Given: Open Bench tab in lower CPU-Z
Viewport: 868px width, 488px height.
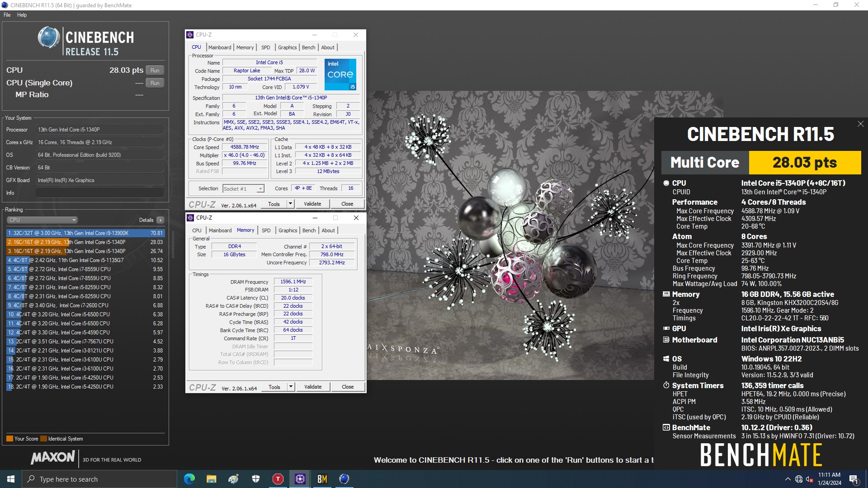Looking at the screenshot, I should [x=309, y=230].
